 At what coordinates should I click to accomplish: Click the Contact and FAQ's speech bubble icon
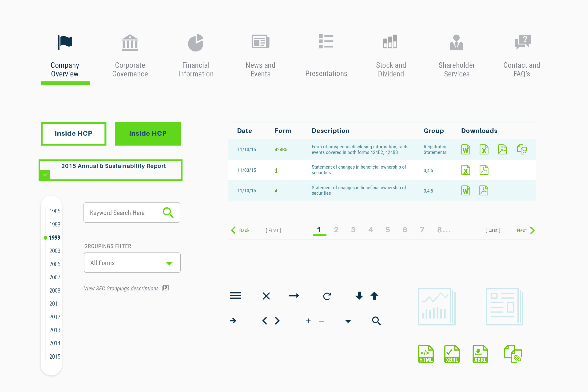523,42
